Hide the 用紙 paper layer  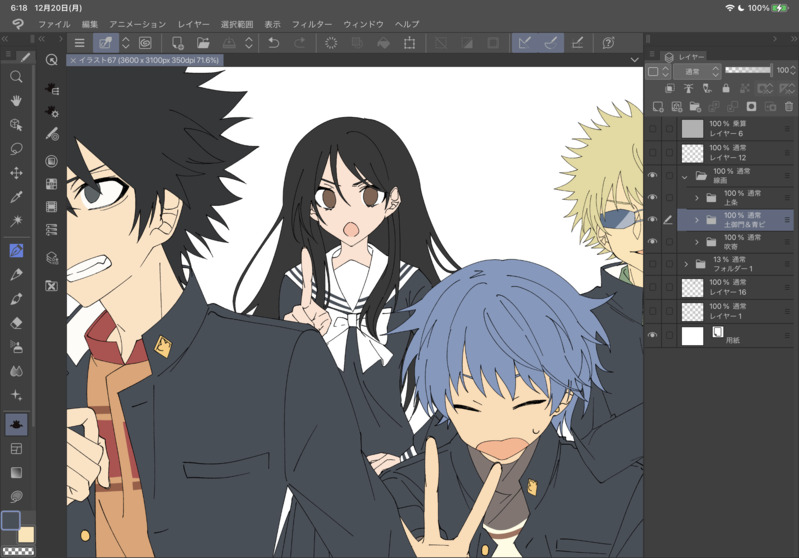(x=652, y=335)
